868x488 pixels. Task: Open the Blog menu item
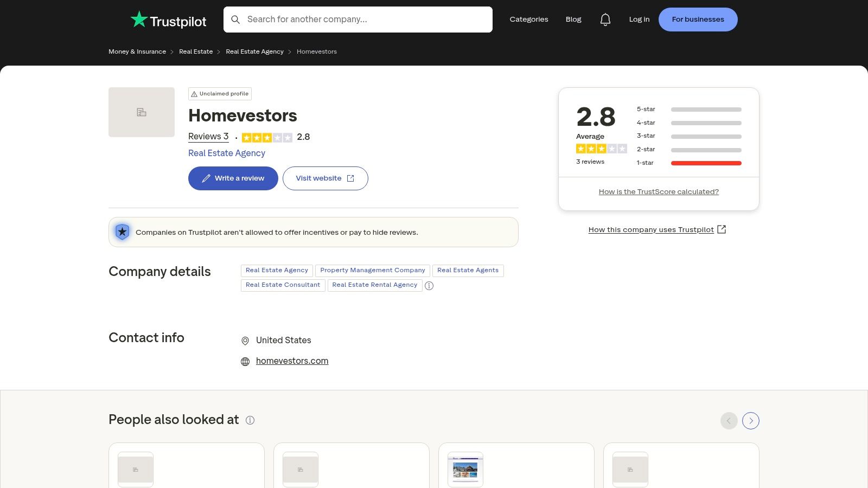click(573, 20)
